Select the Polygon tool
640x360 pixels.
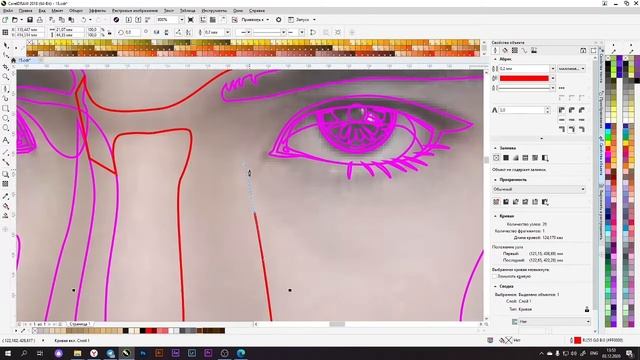click(6, 129)
